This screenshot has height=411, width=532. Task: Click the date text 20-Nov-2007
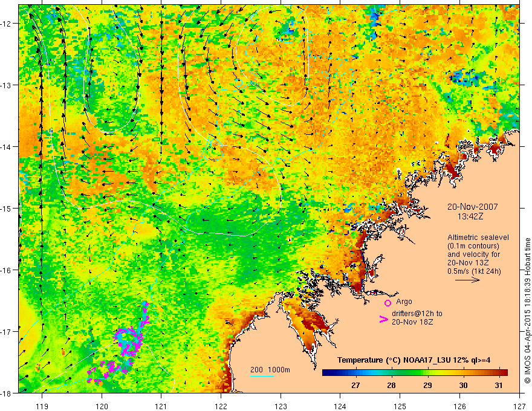pos(472,207)
